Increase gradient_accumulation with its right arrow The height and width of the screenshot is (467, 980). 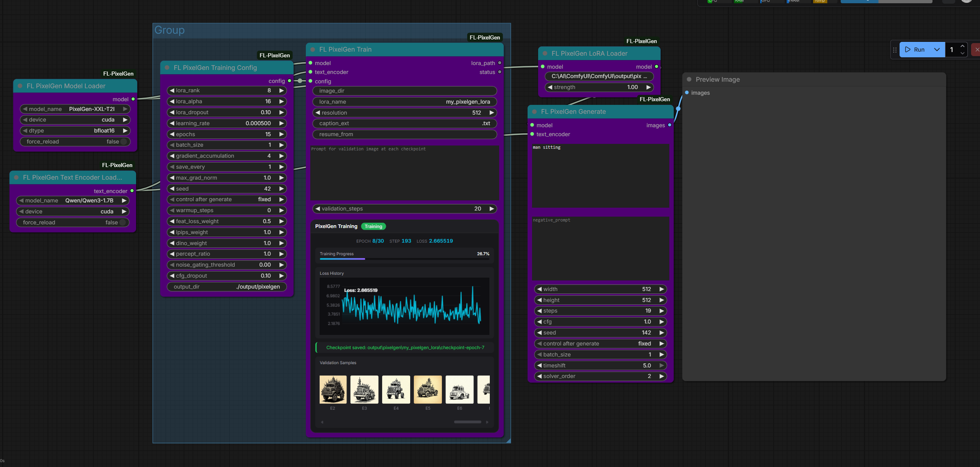(281, 156)
